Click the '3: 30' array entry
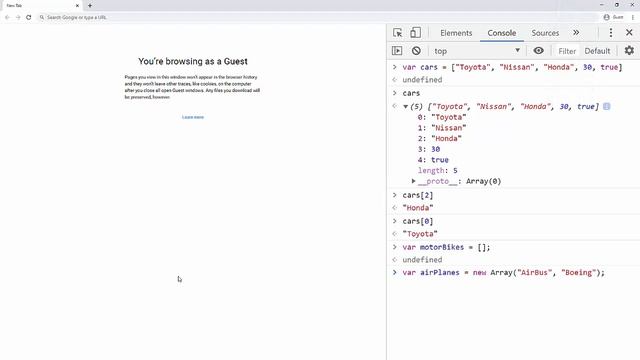Image resolution: width=640 pixels, height=360 pixels. pyautogui.click(x=429, y=149)
